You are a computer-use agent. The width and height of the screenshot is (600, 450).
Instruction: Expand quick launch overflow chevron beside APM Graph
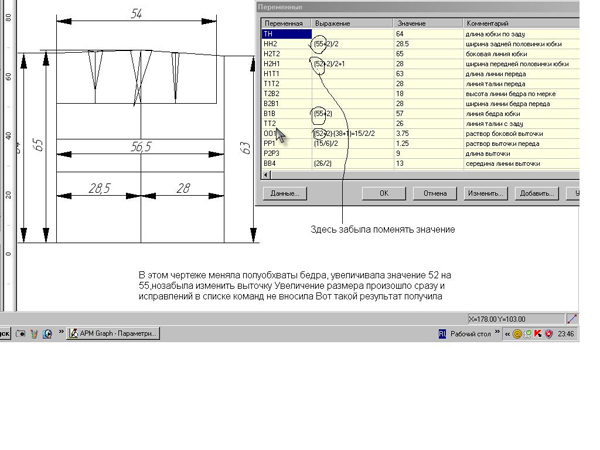pos(61,332)
